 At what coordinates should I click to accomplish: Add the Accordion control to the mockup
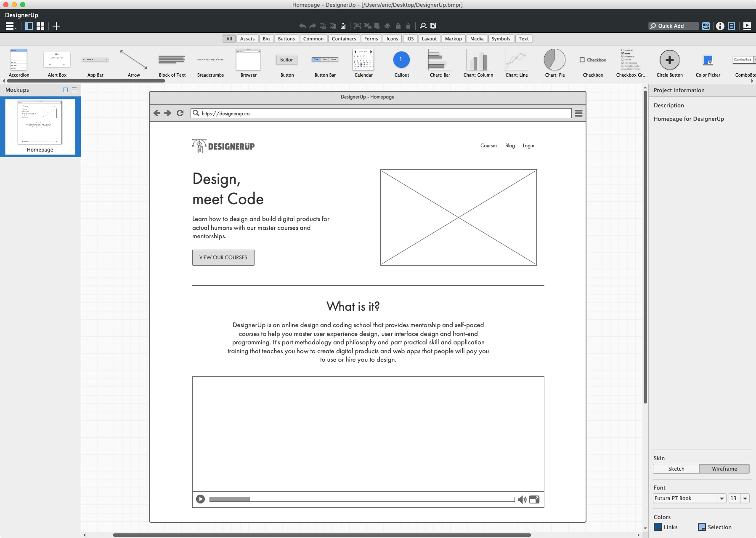point(19,63)
